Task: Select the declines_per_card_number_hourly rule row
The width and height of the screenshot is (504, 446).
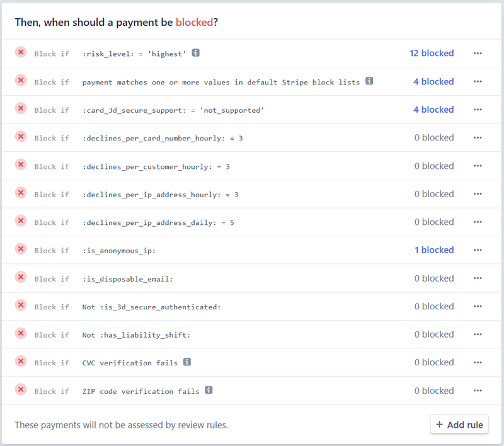Action: [251, 138]
